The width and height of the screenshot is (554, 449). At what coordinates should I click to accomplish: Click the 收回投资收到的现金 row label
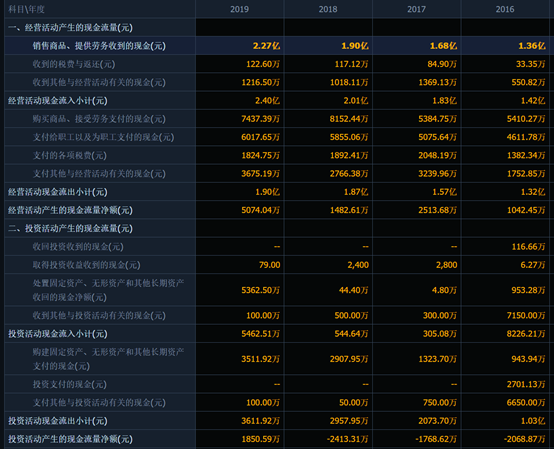pos(78,247)
